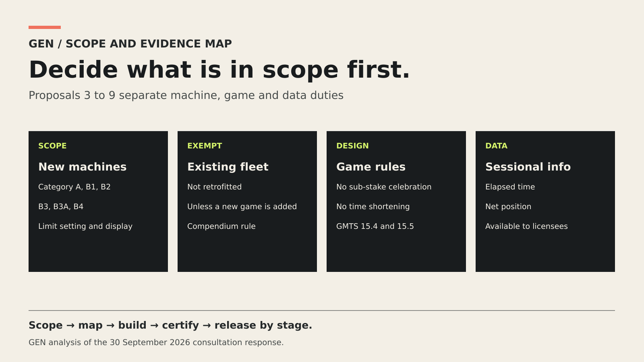Select the line "Category A, B1, B2"

pos(75,187)
